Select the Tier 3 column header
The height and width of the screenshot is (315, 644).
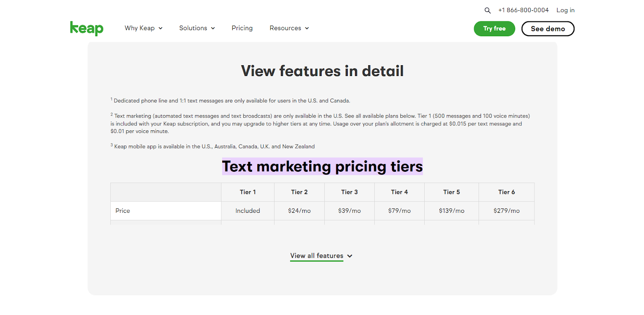coord(349,192)
